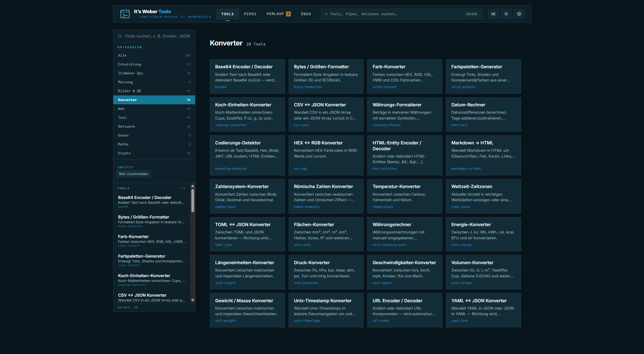Viewport: 644px width, 354px height.
Task: Open the Flächen-Konverter card
Action: pos(326,234)
